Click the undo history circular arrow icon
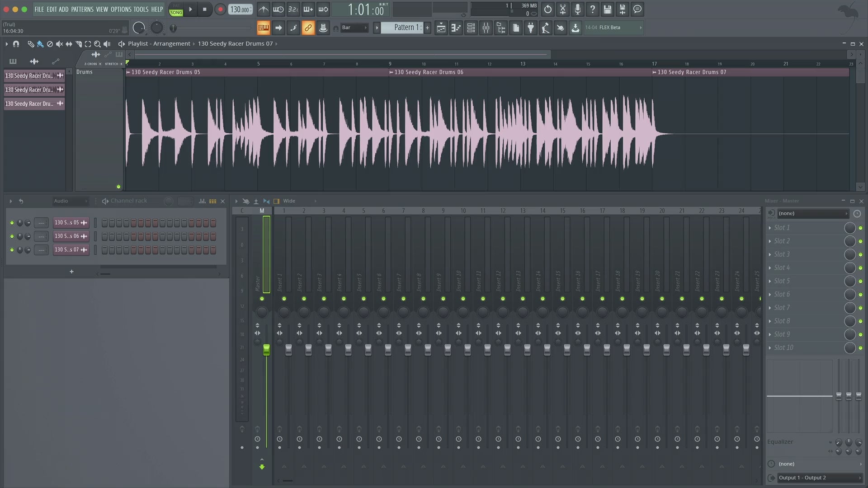Image resolution: width=868 pixels, height=488 pixels. (547, 9)
